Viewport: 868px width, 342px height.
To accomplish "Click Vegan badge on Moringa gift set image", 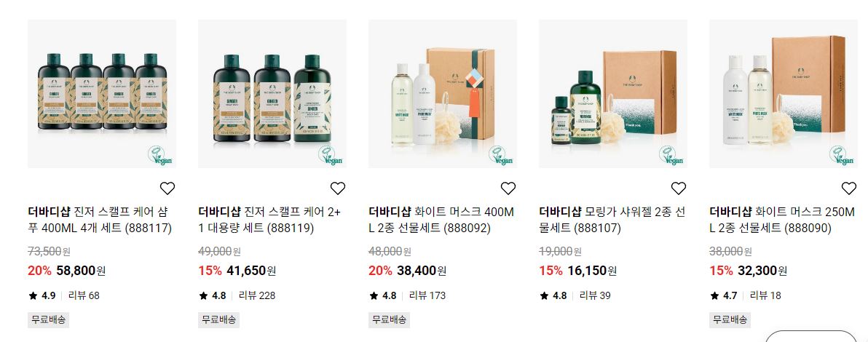I will (x=671, y=156).
